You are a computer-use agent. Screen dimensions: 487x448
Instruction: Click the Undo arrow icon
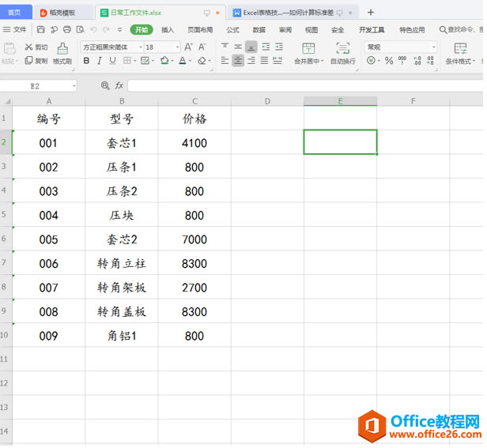93,29
